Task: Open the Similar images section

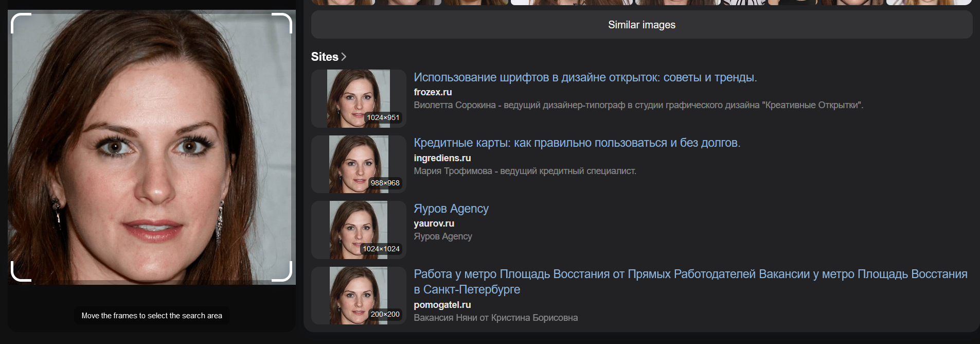Action: [642, 25]
